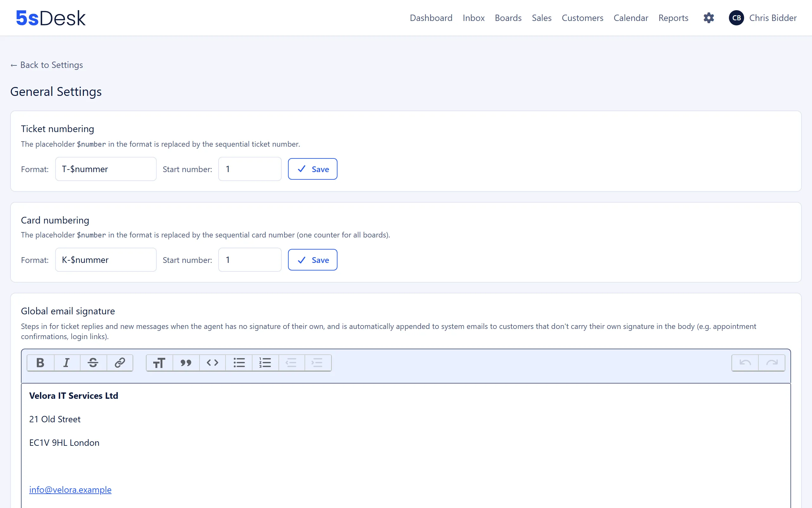Insert a block quote in the signature
Image resolution: width=812 pixels, height=508 pixels.
186,363
